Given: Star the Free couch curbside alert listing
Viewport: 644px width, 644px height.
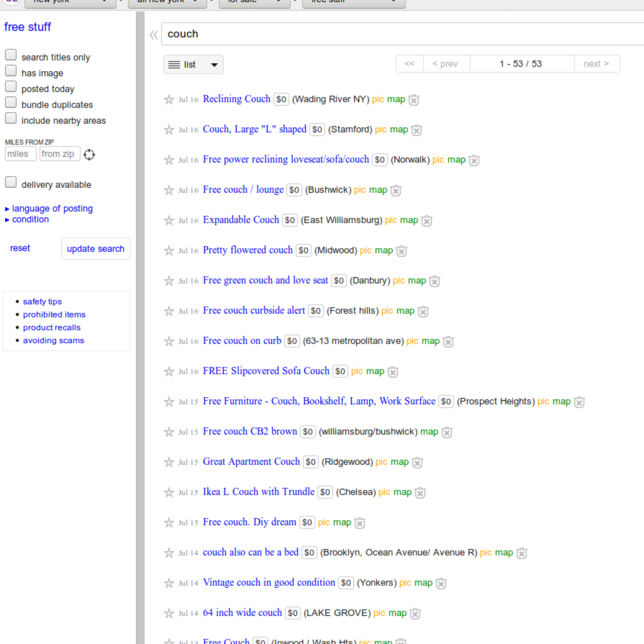Looking at the screenshot, I should tap(169, 311).
